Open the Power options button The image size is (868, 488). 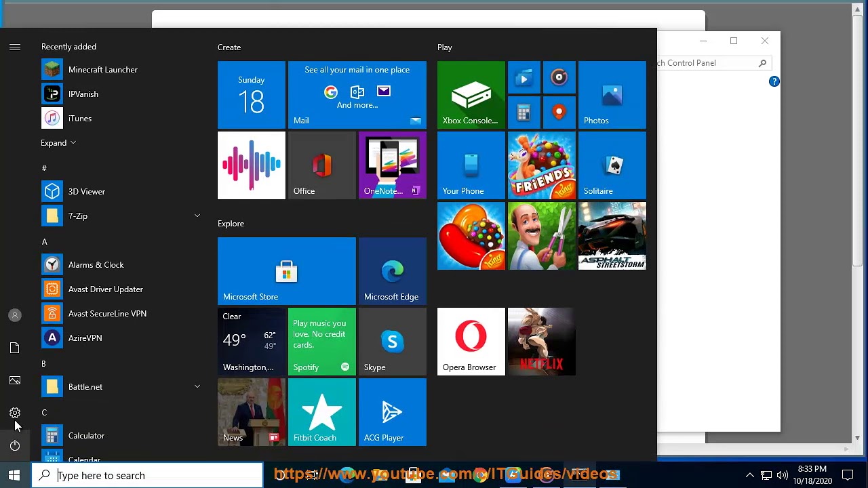tap(15, 445)
